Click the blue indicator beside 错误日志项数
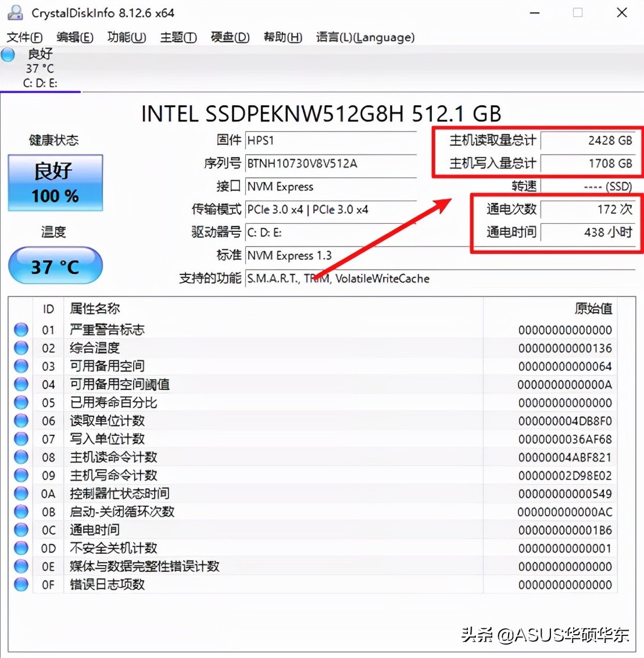The height and width of the screenshot is (658, 644). pyautogui.click(x=20, y=584)
